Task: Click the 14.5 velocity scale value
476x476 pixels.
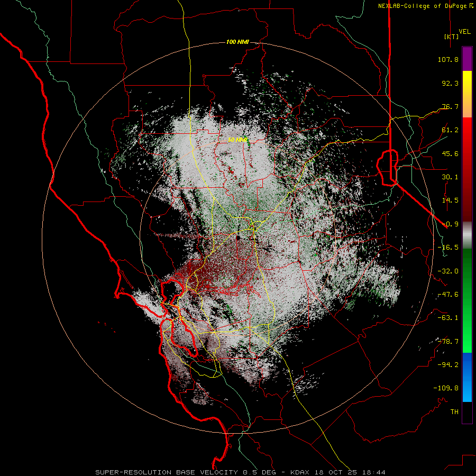Action: click(450, 200)
